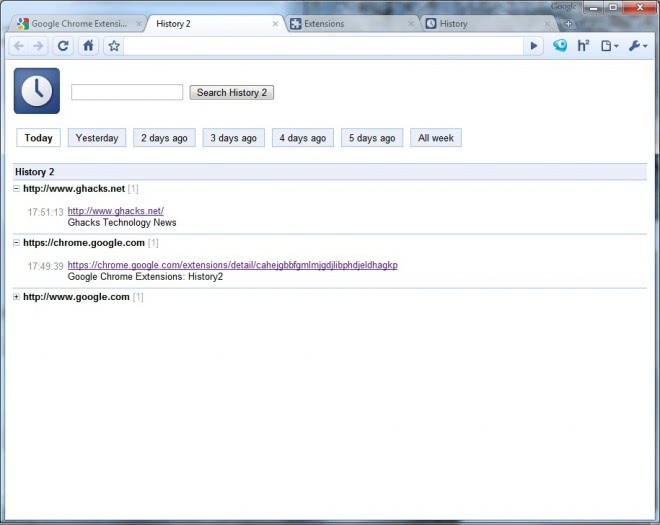This screenshot has height=525, width=660.
Task: Open the page menu dropdown
Action: [x=609, y=46]
